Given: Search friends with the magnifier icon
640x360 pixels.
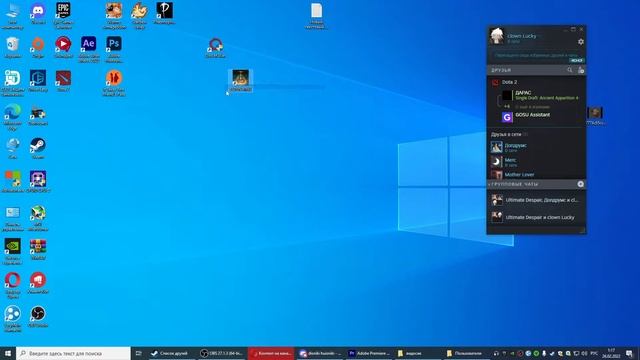Looking at the screenshot, I should [x=570, y=70].
